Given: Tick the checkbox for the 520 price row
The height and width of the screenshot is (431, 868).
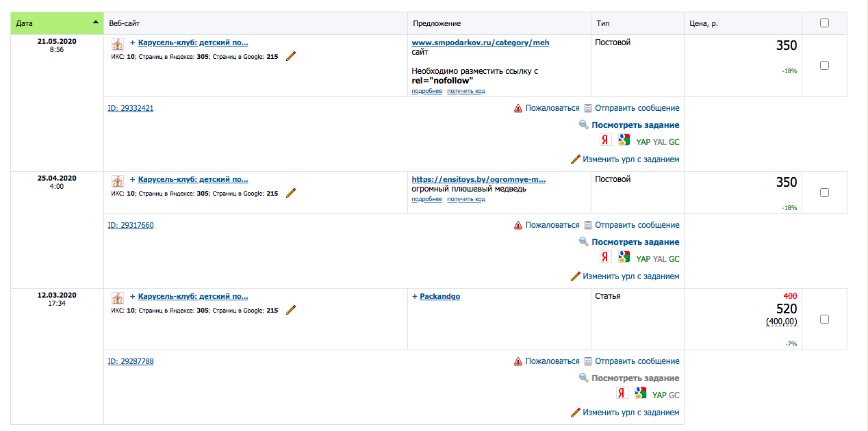Looking at the screenshot, I should [x=824, y=319].
